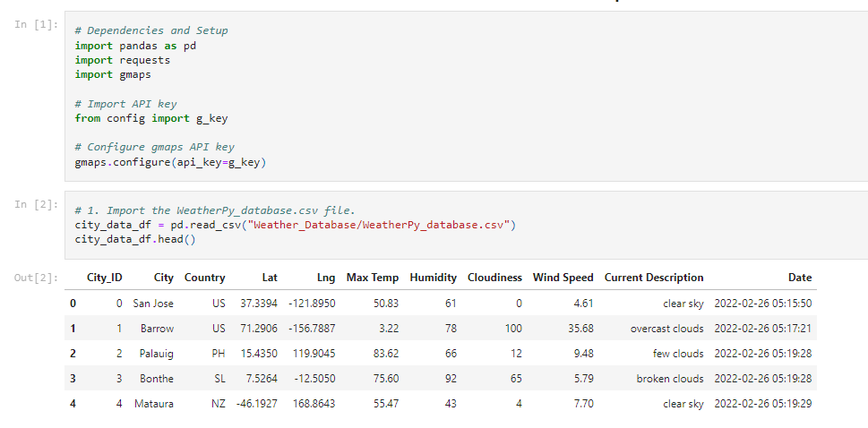Click the pd.read_csv code line
868x428 pixels.
click(x=295, y=225)
